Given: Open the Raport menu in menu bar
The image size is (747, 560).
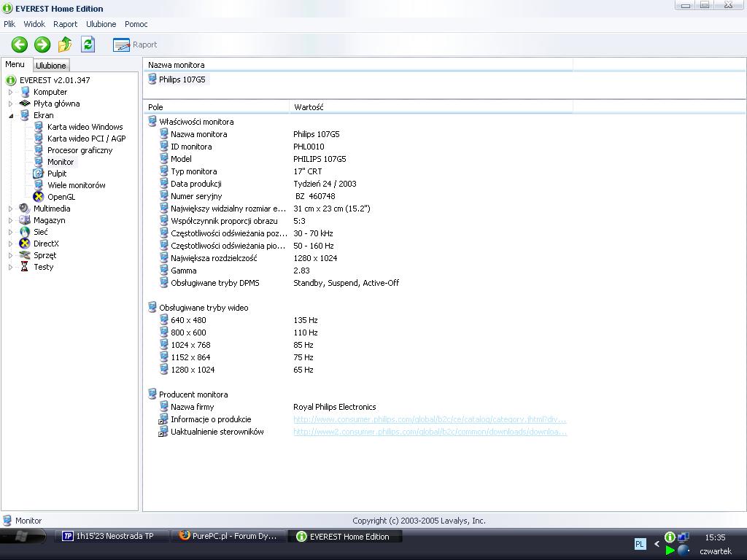Looking at the screenshot, I should point(65,24).
